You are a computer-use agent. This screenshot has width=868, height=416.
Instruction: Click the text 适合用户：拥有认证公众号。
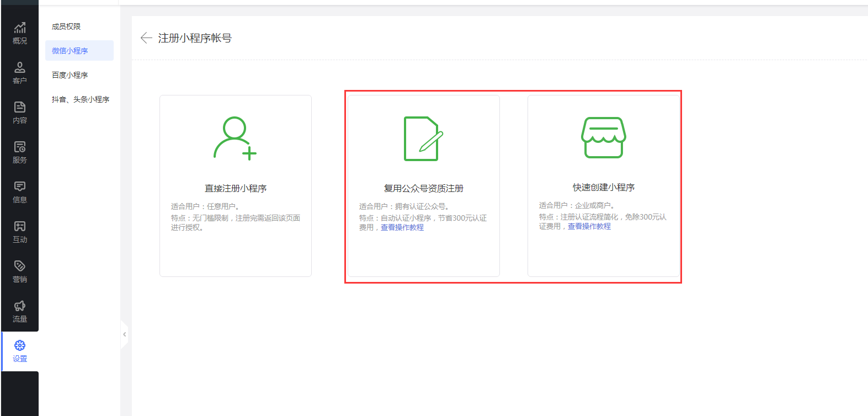click(406, 206)
